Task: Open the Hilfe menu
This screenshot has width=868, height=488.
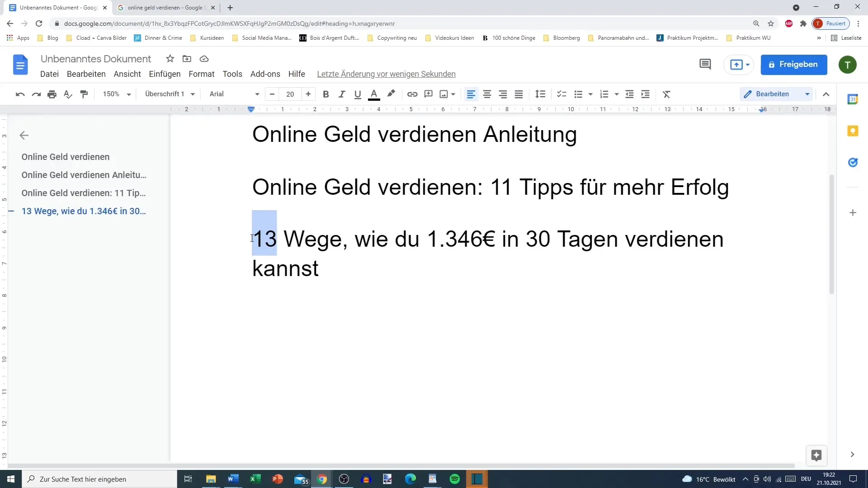Action: (297, 74)
